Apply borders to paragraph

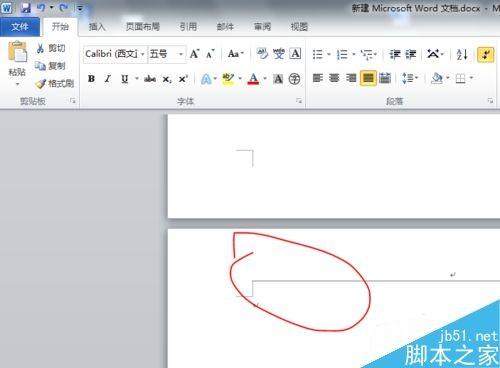coord(461,79)
